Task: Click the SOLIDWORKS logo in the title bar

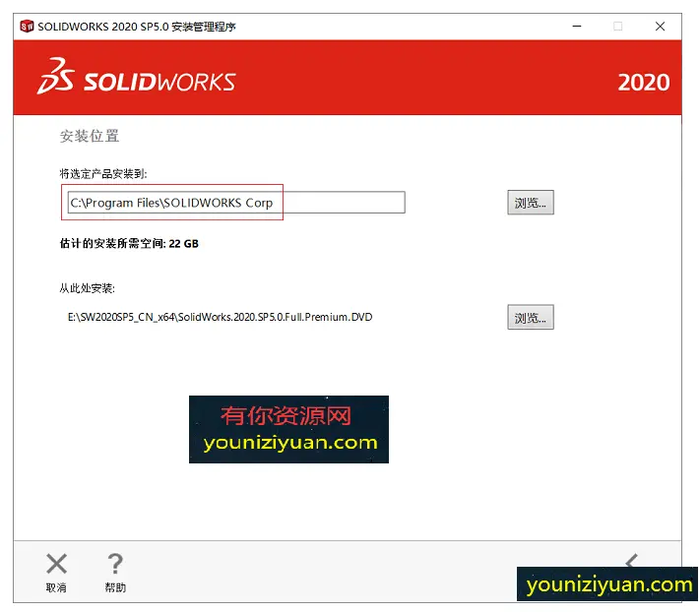Action: pos(27,27)
